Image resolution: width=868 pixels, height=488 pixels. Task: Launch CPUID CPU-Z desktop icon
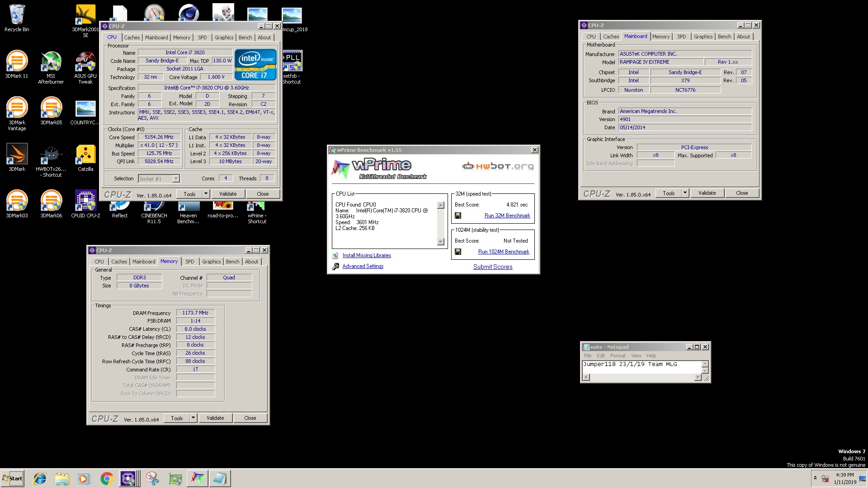coord(85,204)
